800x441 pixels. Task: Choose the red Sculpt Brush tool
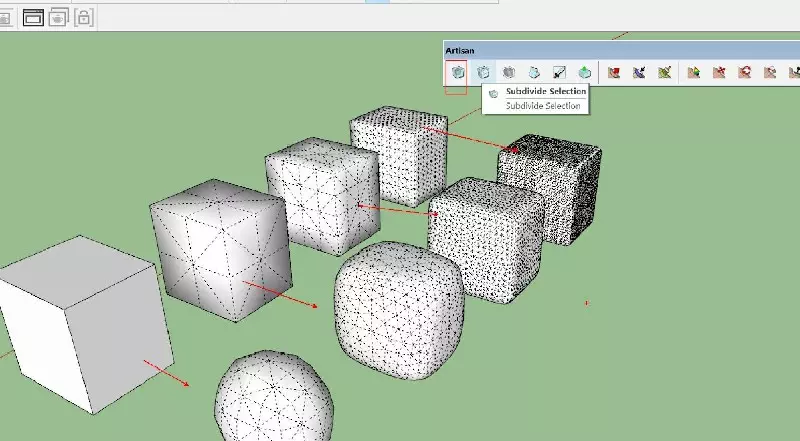click(614, 72)
